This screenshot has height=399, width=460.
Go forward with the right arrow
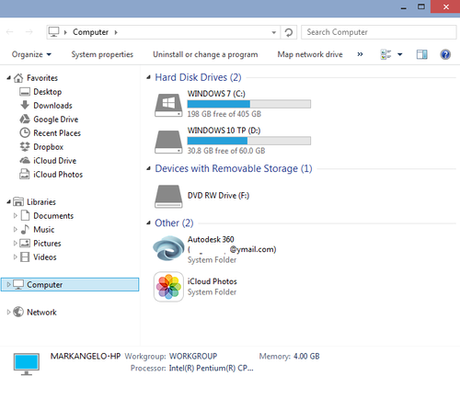pyautogui.click(x=29, y=32)
